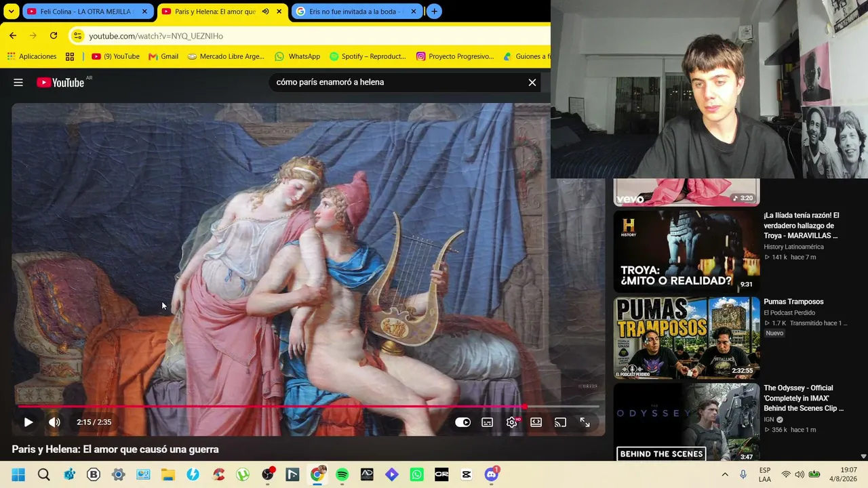Image resolution: width=868 pixels, height=488 pixels.
Task: Mute the video using the speaker icon
Action: [54, 422]
